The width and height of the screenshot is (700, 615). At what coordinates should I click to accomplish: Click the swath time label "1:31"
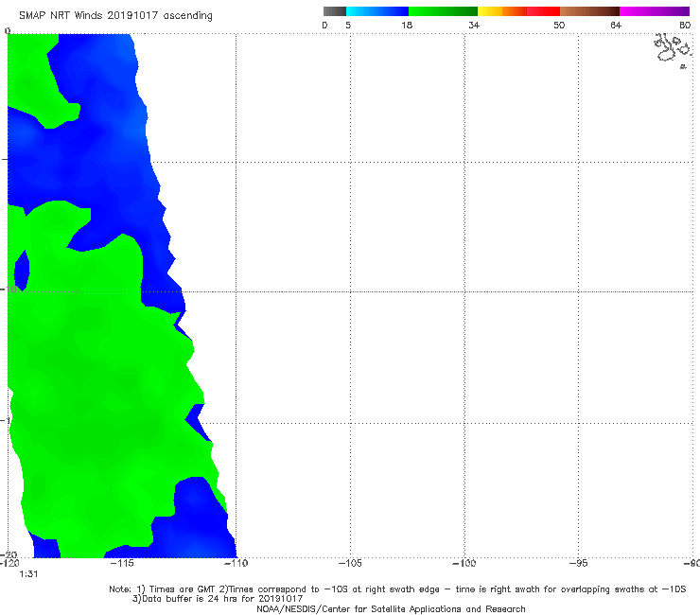(28, 574)
